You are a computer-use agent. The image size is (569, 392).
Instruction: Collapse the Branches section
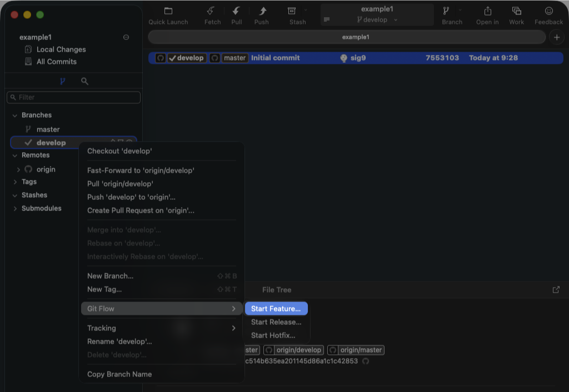[14, 115]
